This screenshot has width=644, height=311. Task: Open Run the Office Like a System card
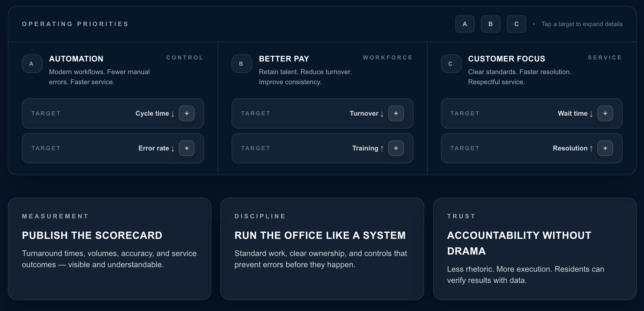(322, 249)
